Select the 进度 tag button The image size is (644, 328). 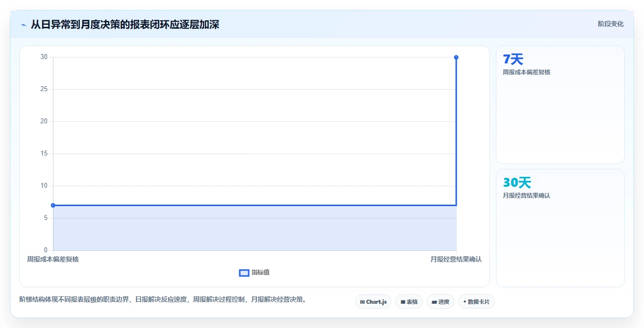[440, 301]
